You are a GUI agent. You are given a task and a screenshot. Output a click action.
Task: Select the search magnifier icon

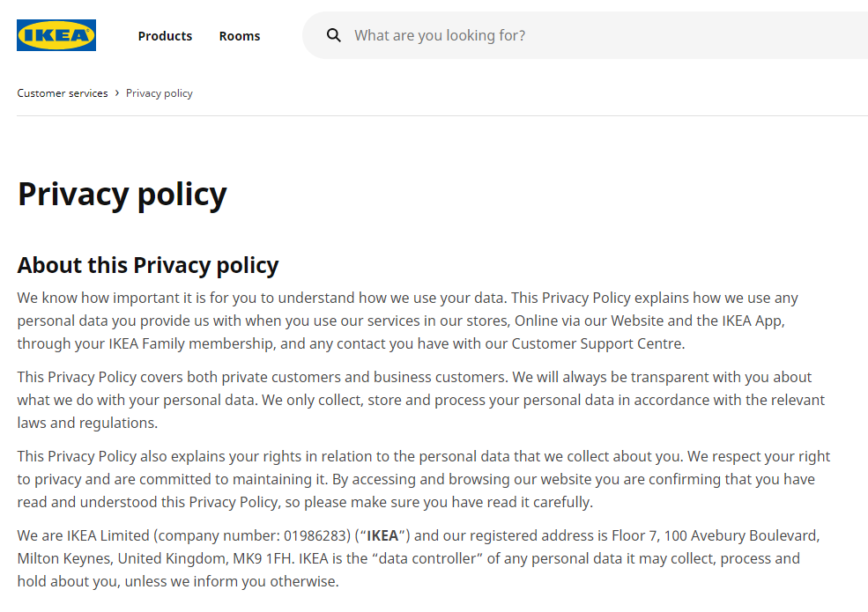[x=334, y=35]
